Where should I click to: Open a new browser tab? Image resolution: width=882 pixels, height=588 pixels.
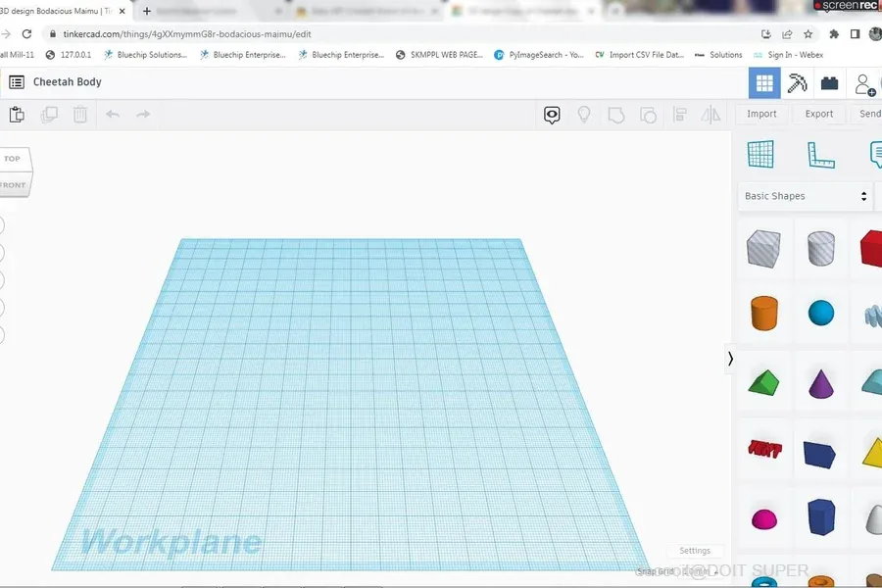[147, 11]
